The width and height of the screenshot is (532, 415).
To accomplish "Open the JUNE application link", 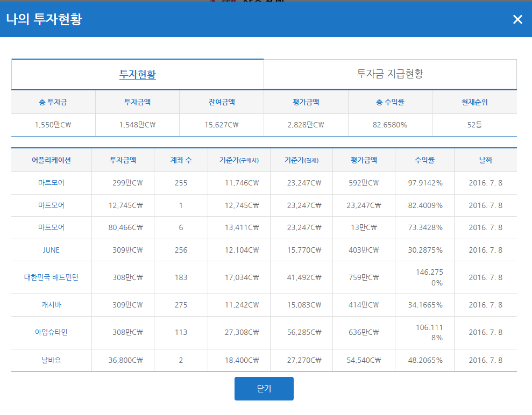I will pos(51,250).
